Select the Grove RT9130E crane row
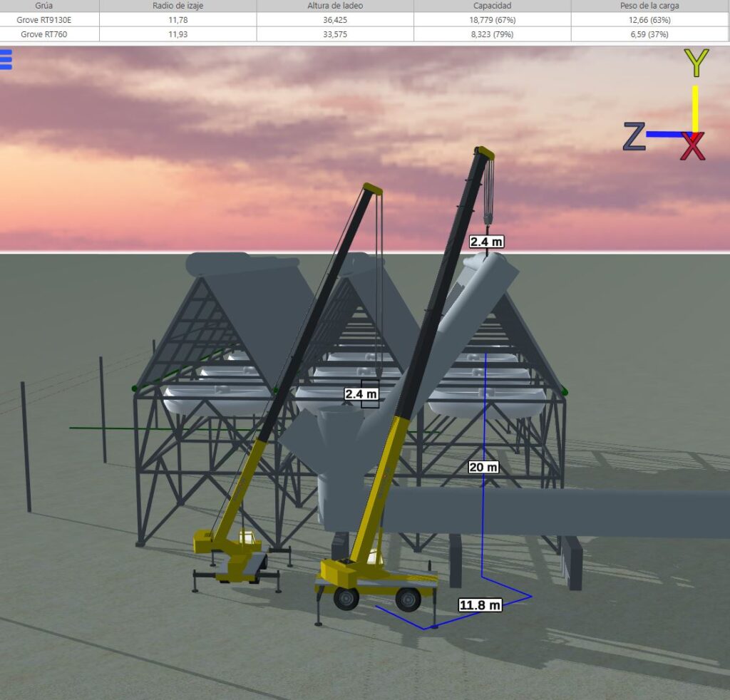Screen dimensions: 730x700 point(365,20)
